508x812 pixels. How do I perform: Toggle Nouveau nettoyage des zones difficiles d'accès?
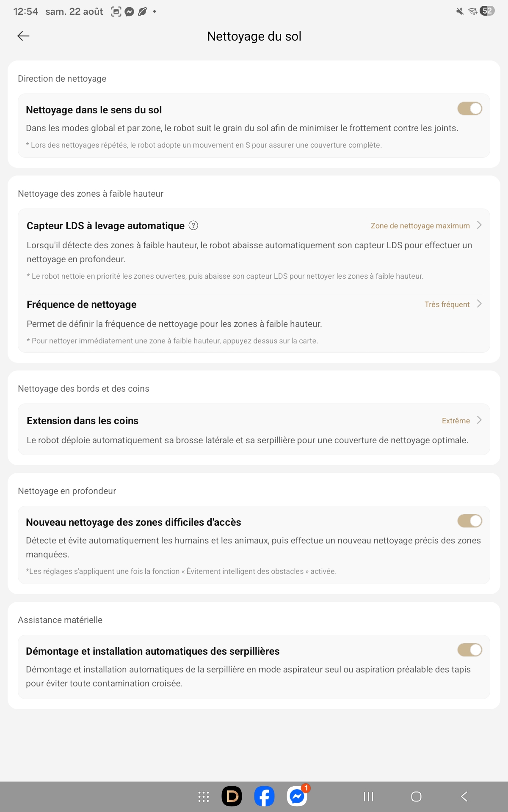click(470, 521)
